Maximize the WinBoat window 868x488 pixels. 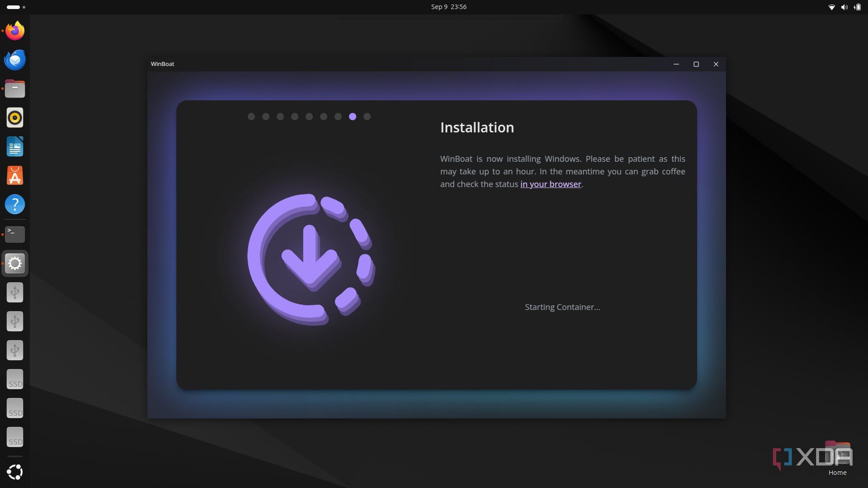(696, 64)
